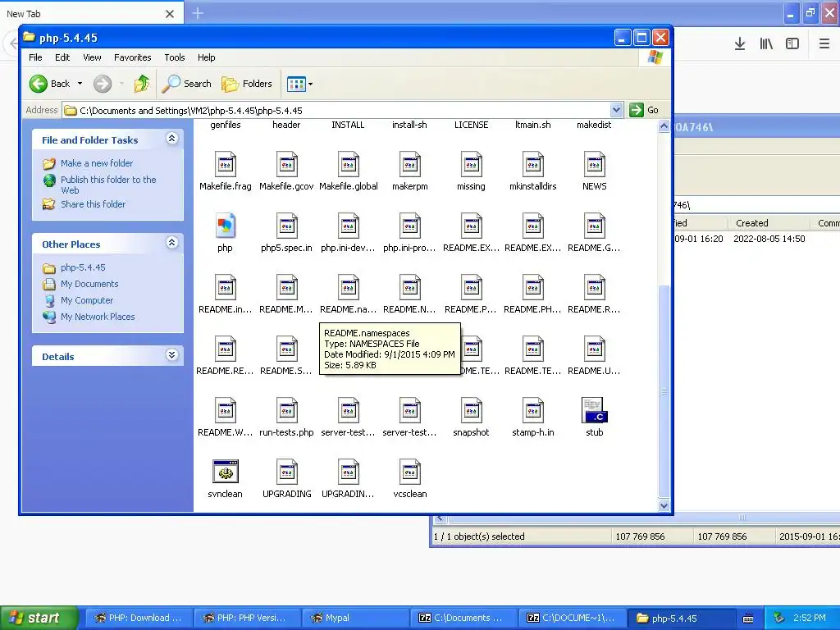Open the Back history dropdown arrow
This screenshot has height=630, width=840.
point(80,84)
